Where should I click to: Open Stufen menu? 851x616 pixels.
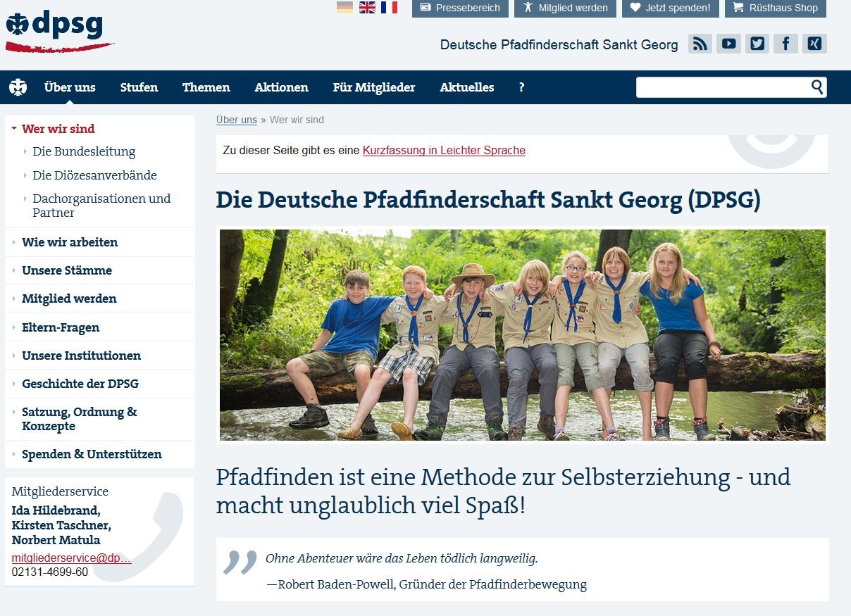(x=139, y=87)
